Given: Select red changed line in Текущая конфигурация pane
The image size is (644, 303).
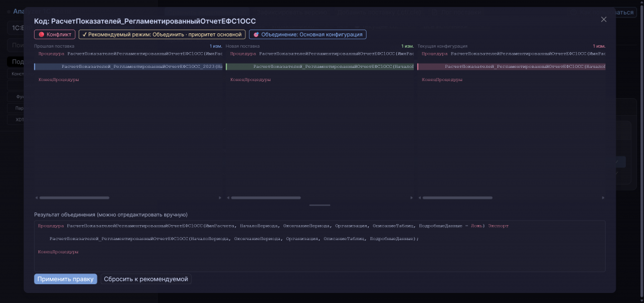Looking at the screenshot, I should point(511,67).
